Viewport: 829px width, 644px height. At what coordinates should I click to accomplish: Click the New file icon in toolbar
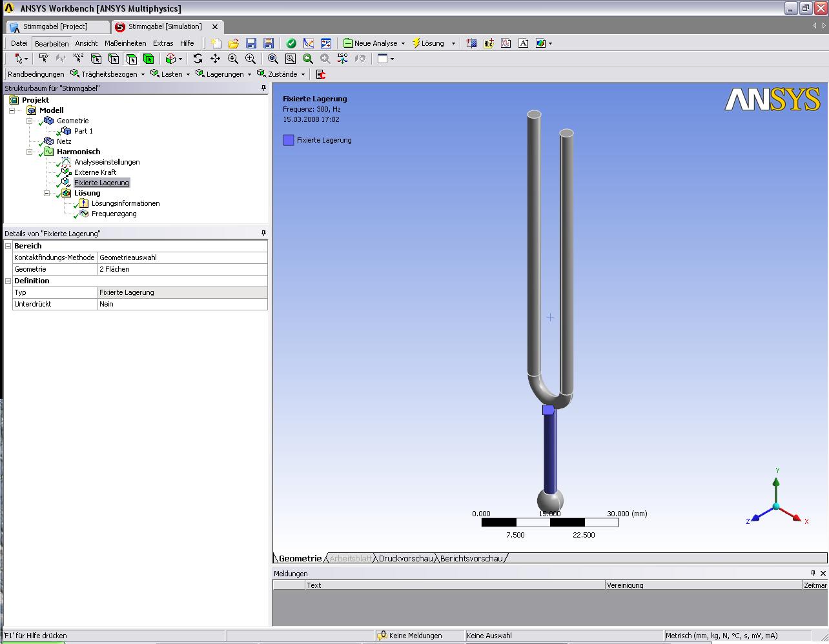[216, 43]
